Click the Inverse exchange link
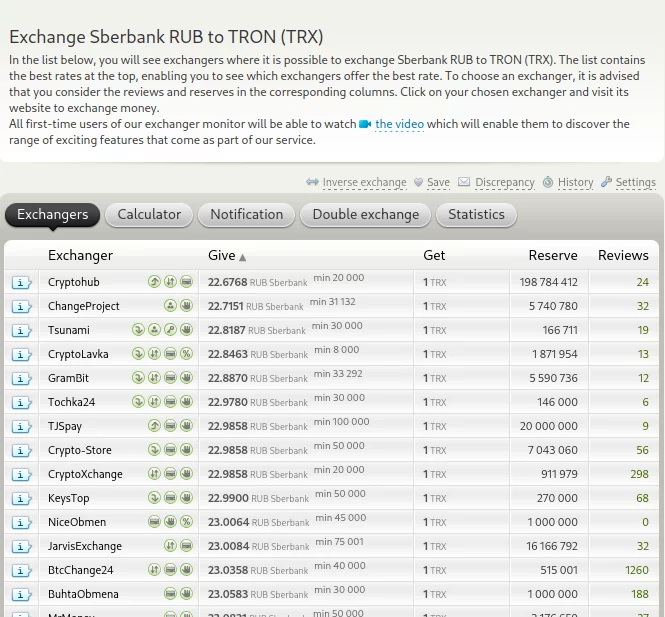This screenshot has width=665, height=617. click(363, 183)
